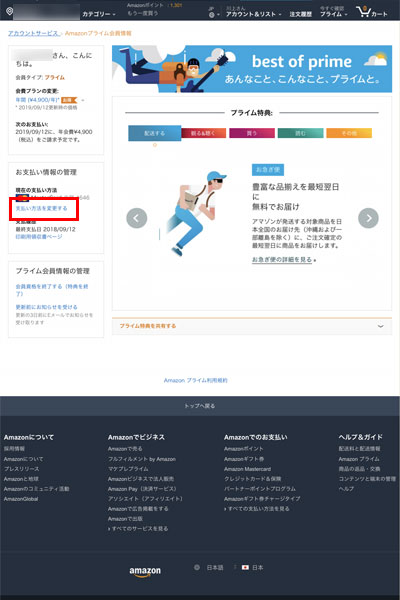Click the next carousel arrow button

point(368,218)
